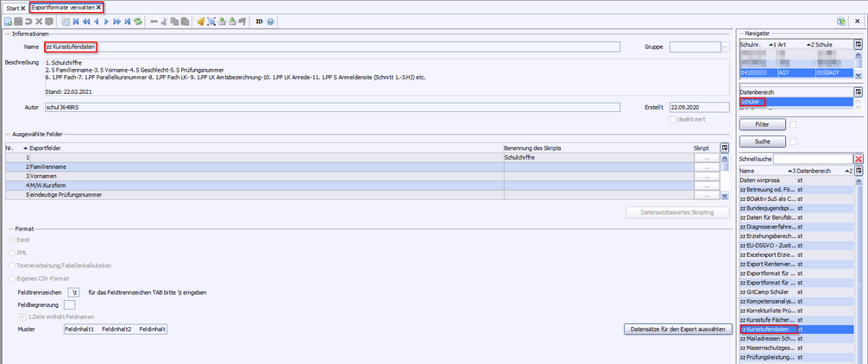
Task: Click the new record icon in toolbar
Action: tap(8, 21)
